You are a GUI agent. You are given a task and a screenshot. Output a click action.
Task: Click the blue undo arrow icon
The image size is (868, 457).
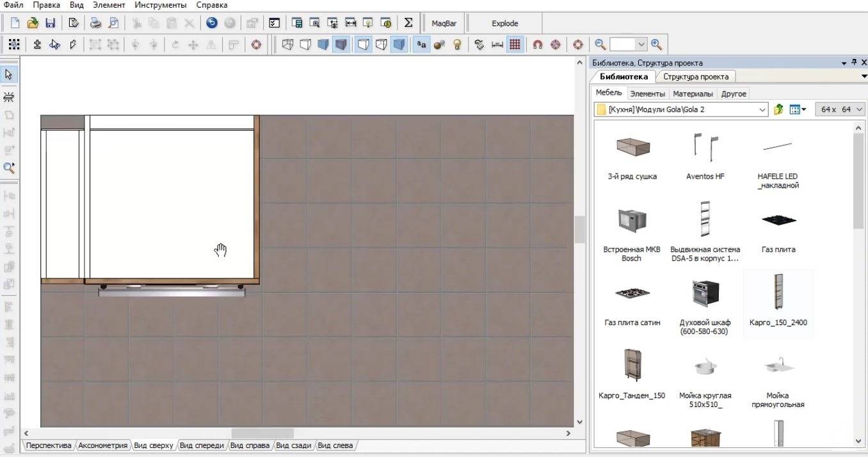[x=211, y=23]
